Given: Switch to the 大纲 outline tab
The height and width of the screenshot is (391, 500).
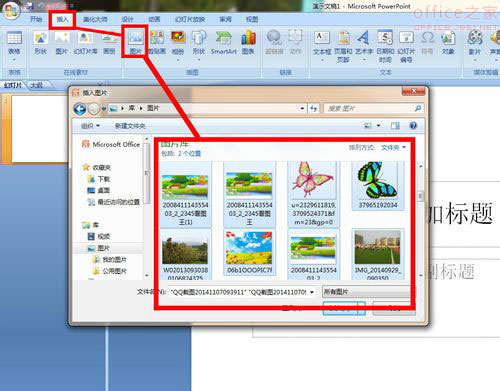Looking at the screenshot, I should (x=37, y=85).
